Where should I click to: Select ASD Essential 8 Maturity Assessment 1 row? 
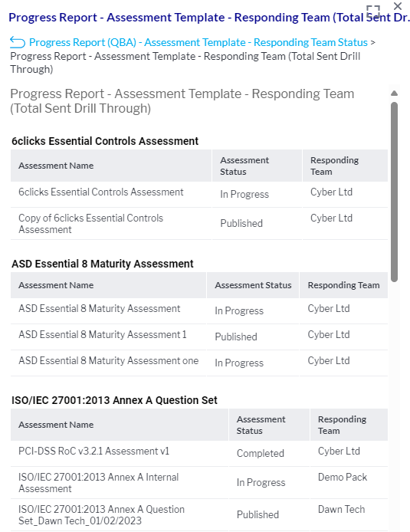click(199, 337)
